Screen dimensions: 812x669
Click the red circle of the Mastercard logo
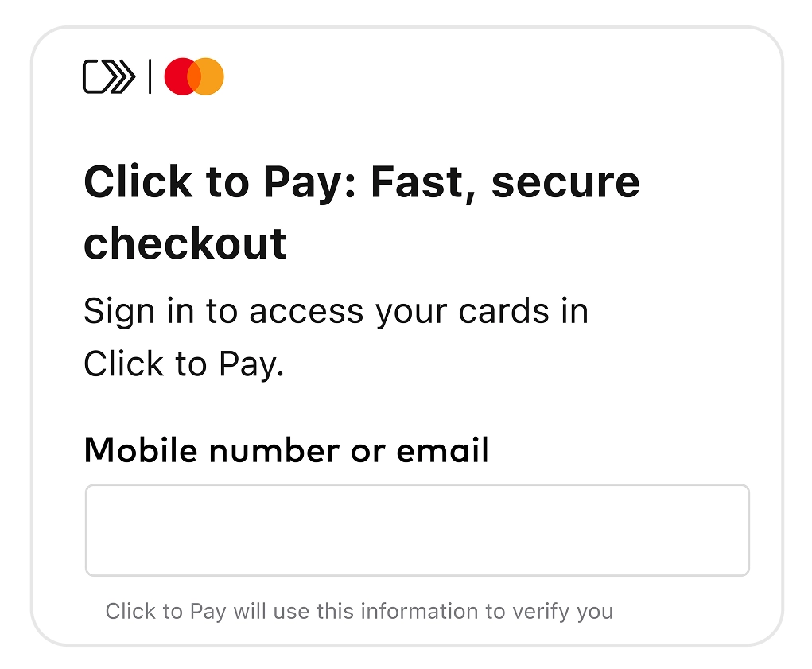point(177,77)
